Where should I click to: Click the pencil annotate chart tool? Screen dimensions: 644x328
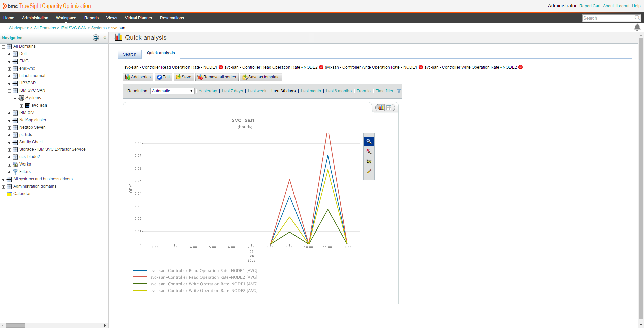(369, 172)
